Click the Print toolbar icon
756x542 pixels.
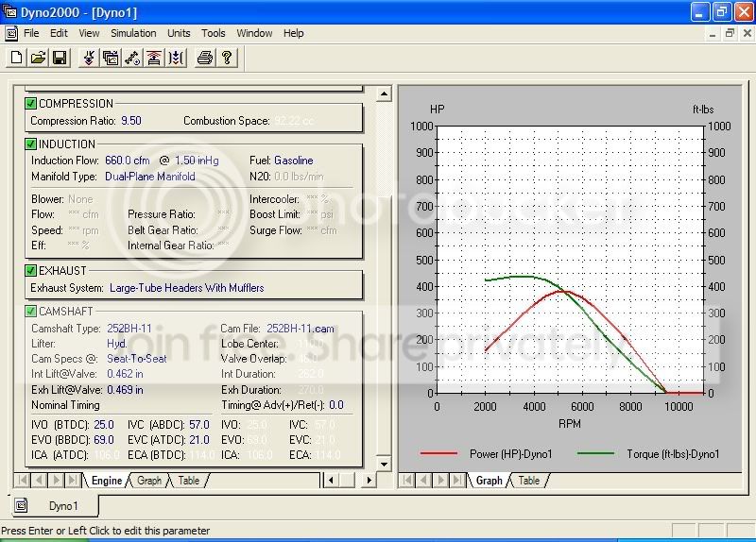click(205, 58)
